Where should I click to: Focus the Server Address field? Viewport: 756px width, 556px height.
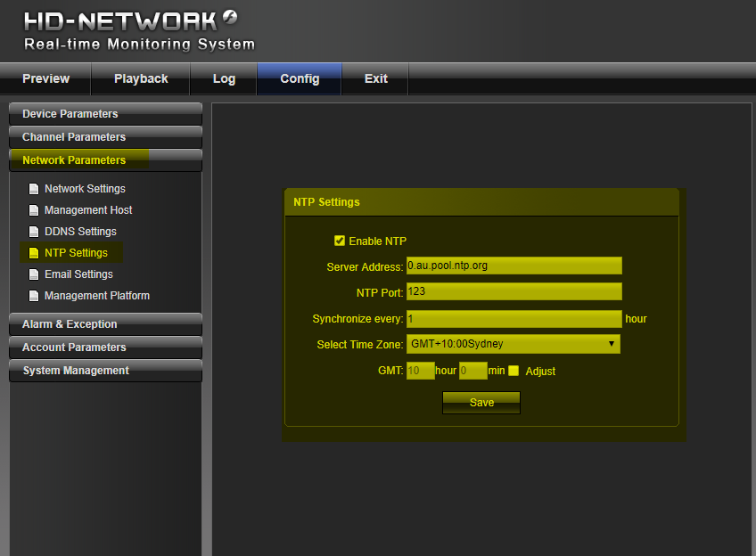[x=514, y=266]
